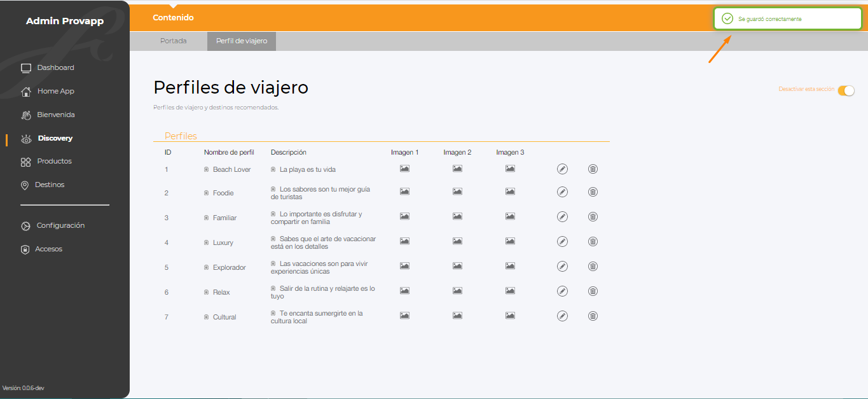
Task: Click the Se guardó correctamente notification
Action: tap(788, 19)
